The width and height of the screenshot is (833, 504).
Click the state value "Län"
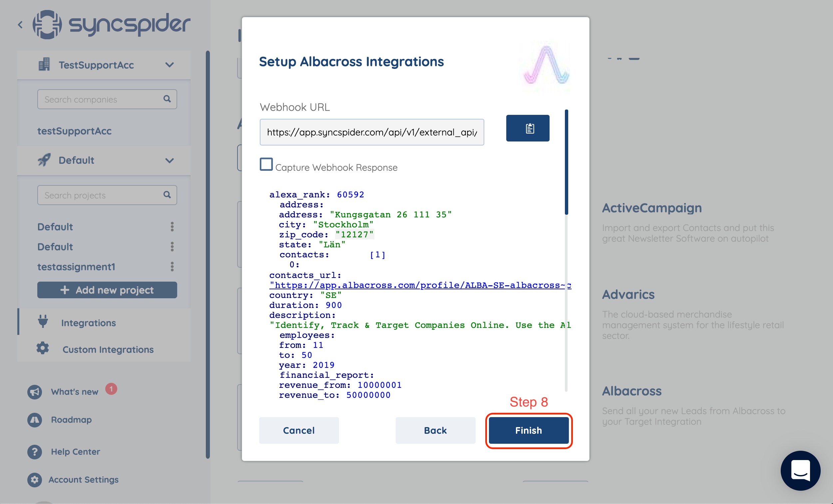(x=332, y=245)
